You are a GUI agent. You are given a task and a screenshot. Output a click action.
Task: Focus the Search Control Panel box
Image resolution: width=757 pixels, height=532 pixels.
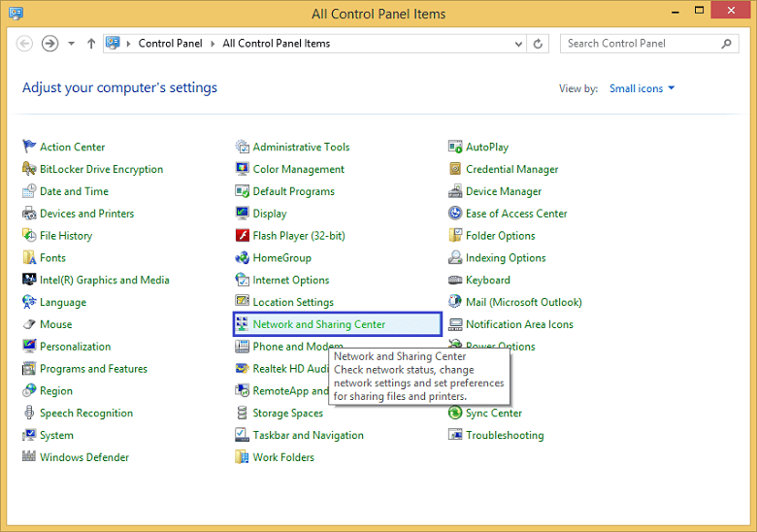tap(649, 44)
